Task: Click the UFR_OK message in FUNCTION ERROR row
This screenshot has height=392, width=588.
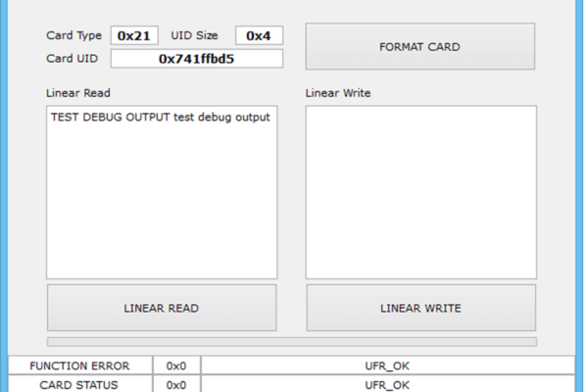Action: coord(387,366)
